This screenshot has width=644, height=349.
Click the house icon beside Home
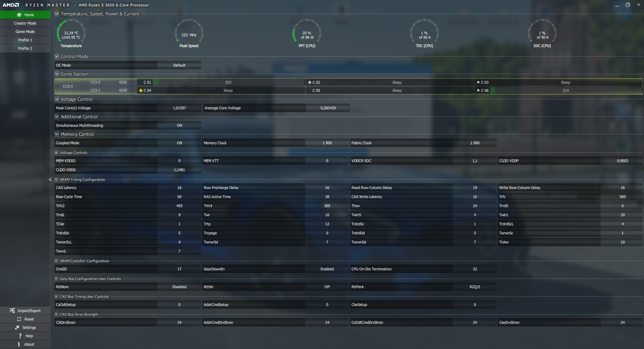[x=19, y=15]
